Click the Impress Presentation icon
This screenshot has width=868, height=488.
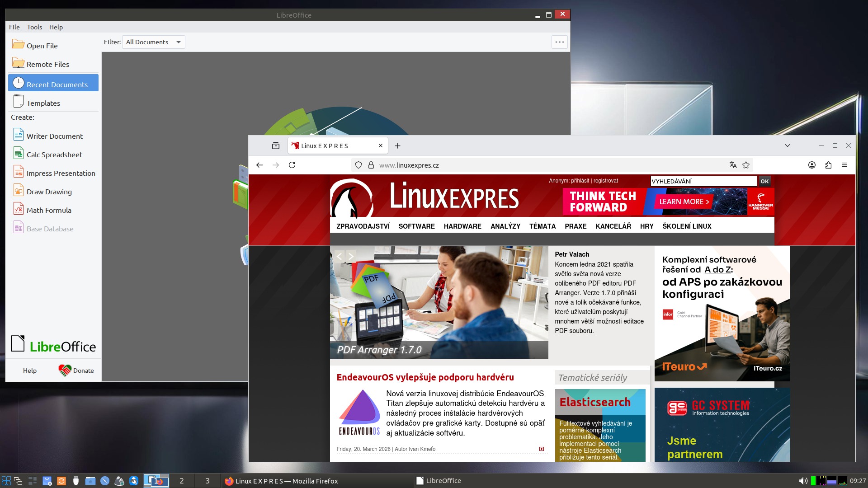click(18, 172)
